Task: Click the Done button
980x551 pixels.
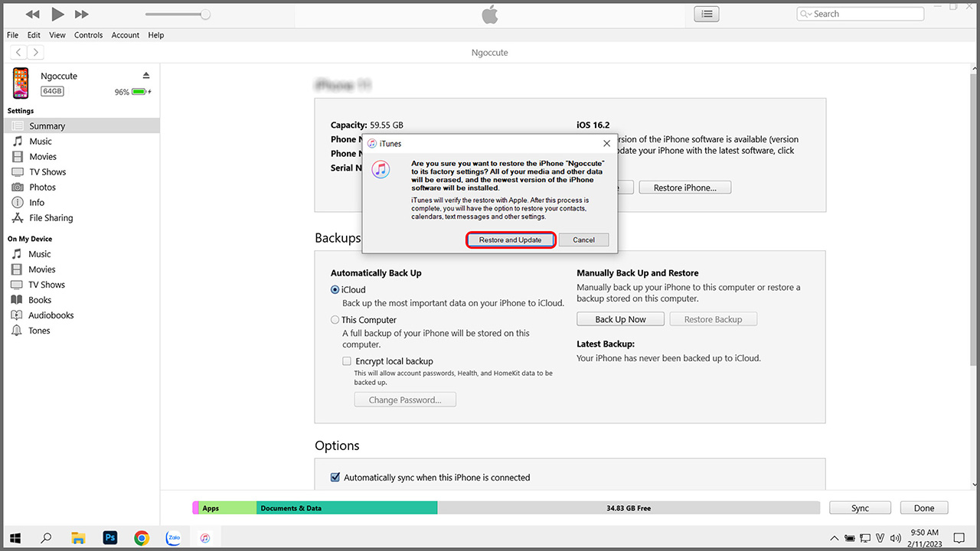Action: coord(923,508)
